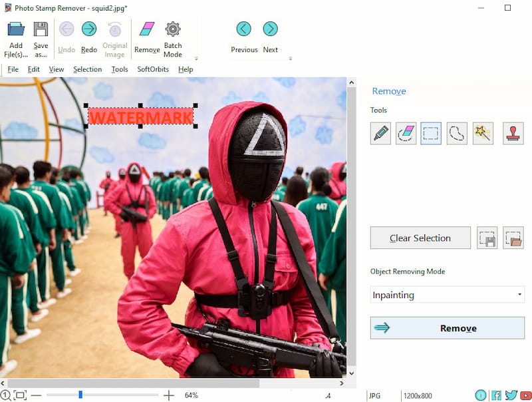
Task: Save the selection to file icon
Action: [x=487, y=238]
